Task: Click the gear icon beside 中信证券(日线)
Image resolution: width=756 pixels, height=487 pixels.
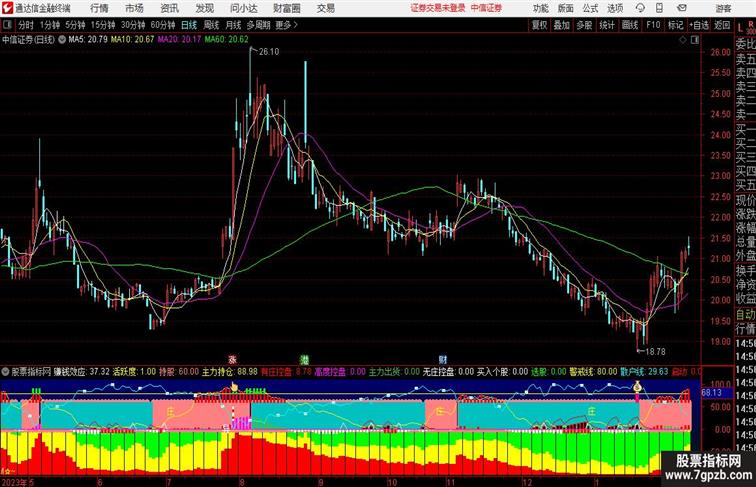Action: pos(62,40)
